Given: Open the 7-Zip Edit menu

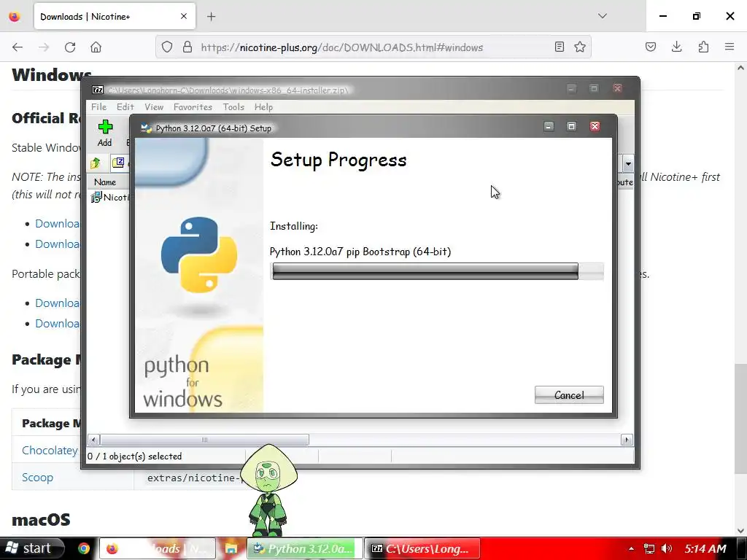Looking at the screenshot, I should pyautogui.click(x=125, y=107).
